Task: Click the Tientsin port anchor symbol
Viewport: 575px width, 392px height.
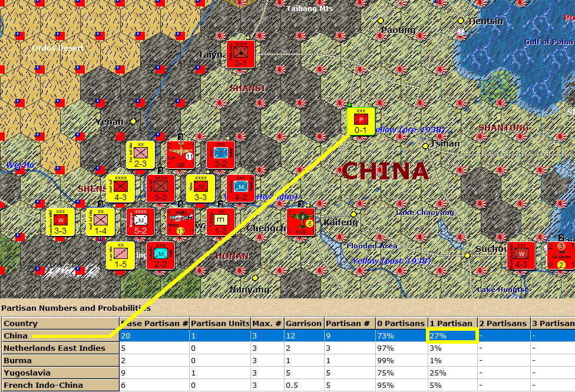Action: point(460,32)
